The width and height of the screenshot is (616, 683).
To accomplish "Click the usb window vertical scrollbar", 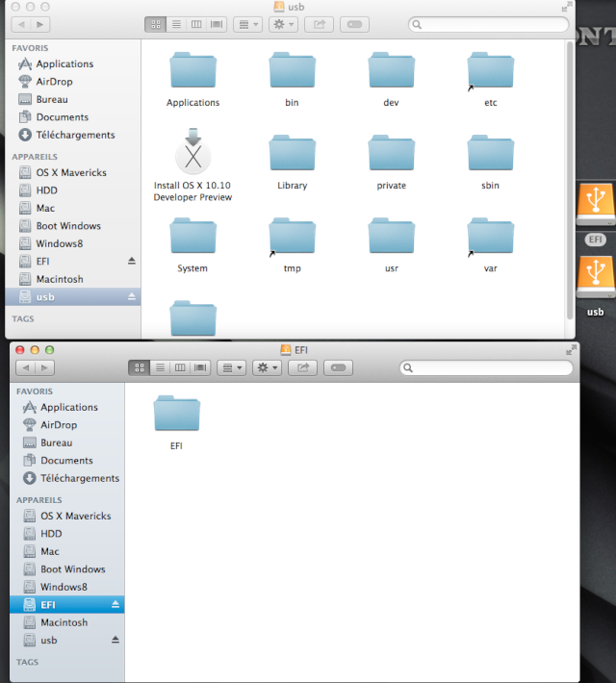I will click(x=570, y=181).
